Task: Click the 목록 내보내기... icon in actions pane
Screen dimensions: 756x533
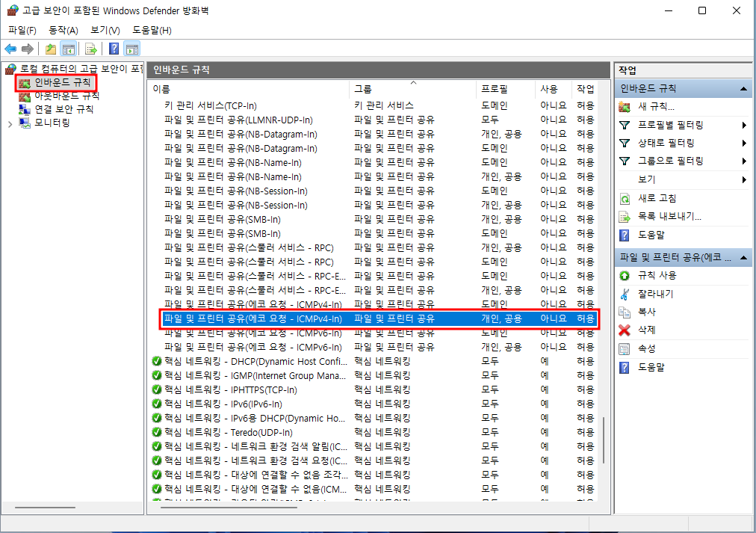Action: [x=625, y=217]
